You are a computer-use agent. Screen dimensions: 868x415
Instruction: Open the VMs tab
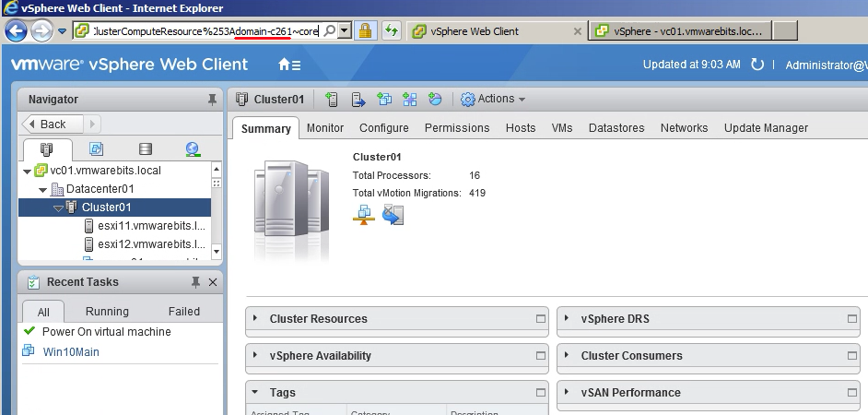click(562, 128)
